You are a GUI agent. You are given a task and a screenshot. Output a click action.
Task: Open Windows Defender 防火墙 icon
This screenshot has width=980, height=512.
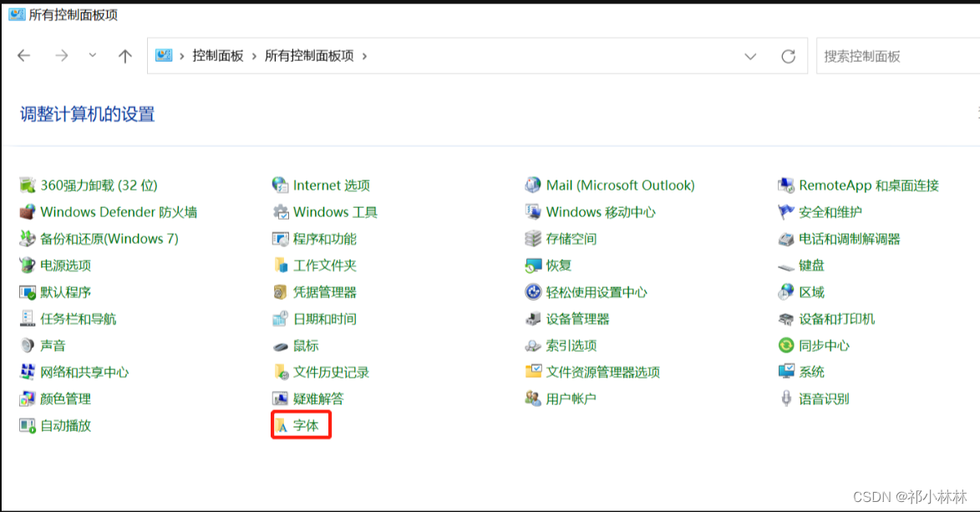point(27,212)
